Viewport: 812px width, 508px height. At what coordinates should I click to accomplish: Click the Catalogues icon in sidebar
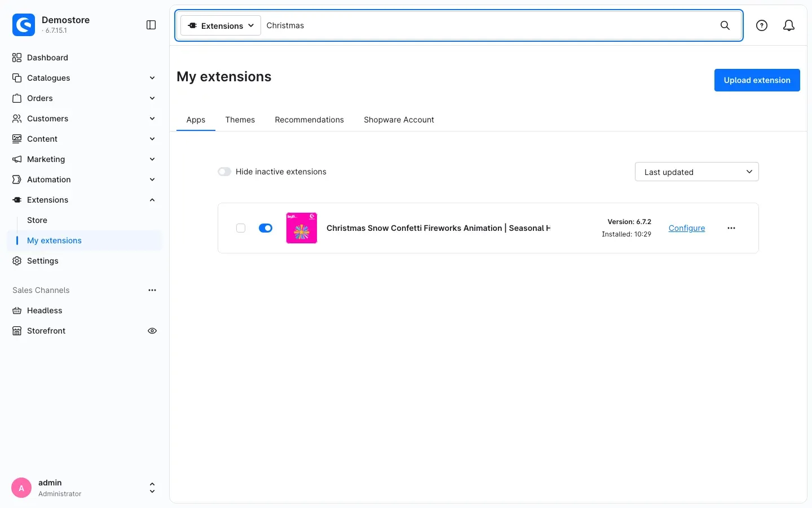(x=17, y=78)
